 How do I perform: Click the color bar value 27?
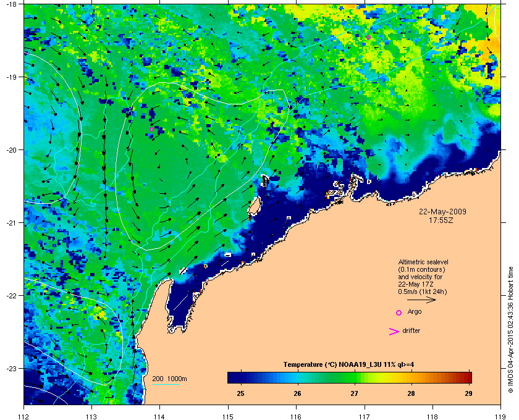(355, 393)
